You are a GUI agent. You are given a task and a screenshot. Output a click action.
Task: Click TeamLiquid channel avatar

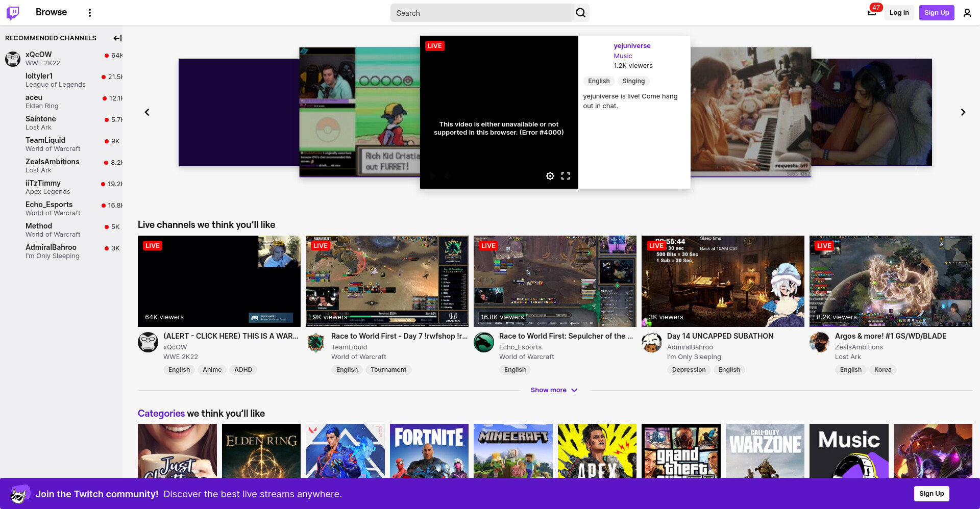(x=316, y=342)
